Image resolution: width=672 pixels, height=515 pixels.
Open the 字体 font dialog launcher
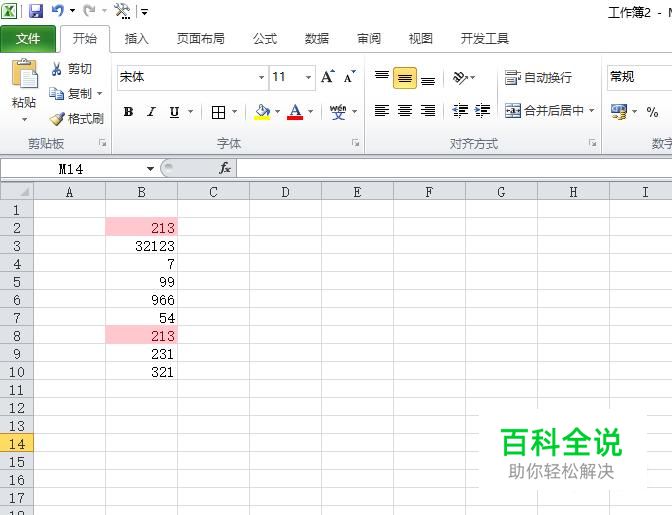[x=355, y=143]
